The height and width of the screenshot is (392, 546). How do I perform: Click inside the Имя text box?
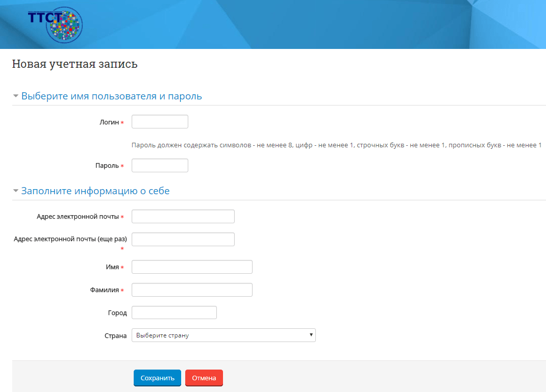192,267
